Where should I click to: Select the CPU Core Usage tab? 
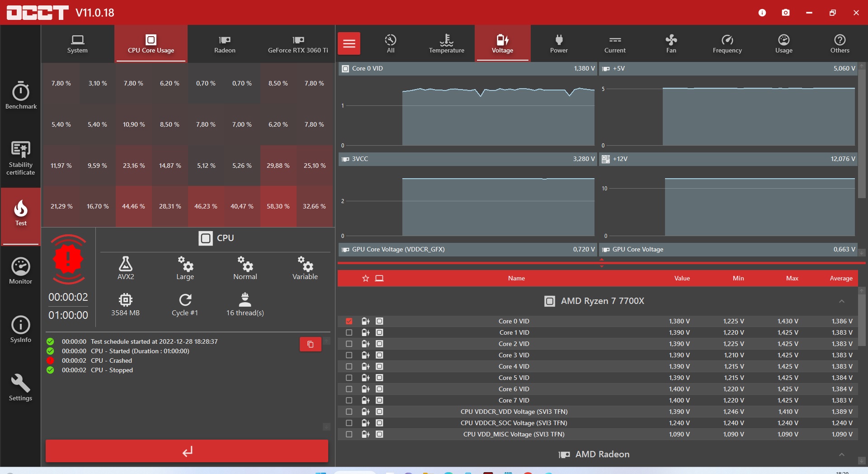151,43
